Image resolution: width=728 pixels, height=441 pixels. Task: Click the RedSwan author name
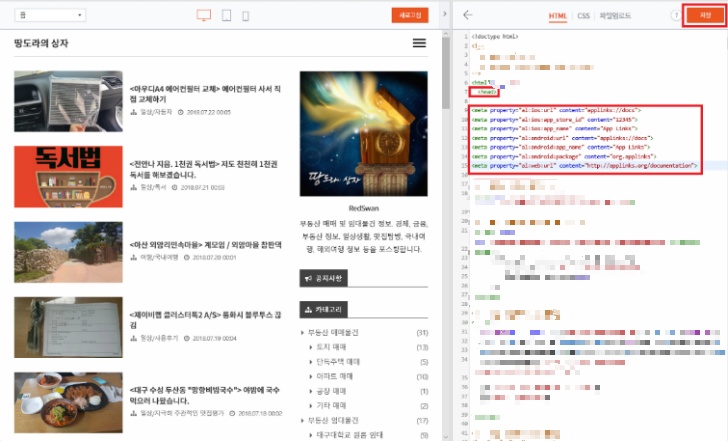click(x=364, y=208)
